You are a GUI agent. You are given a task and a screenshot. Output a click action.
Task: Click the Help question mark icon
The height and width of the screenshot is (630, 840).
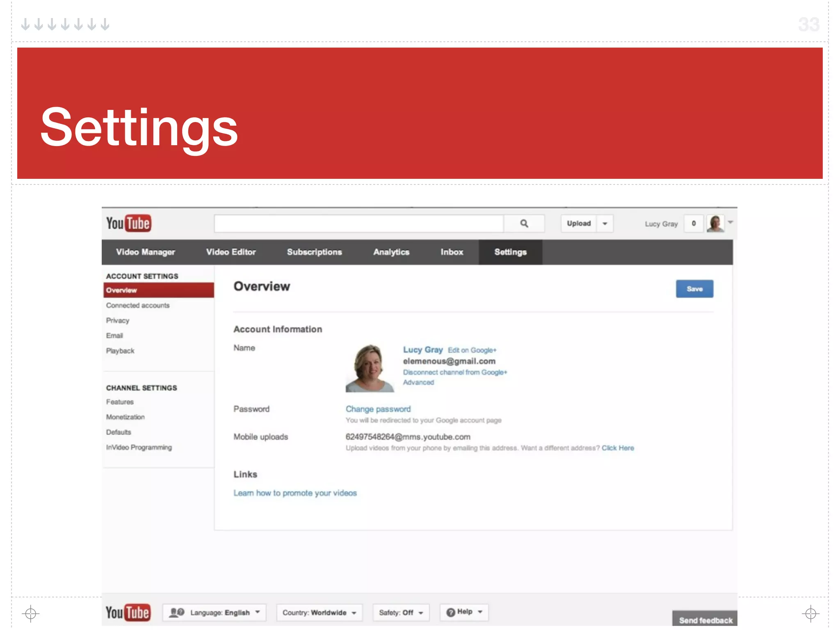point(451,612)
